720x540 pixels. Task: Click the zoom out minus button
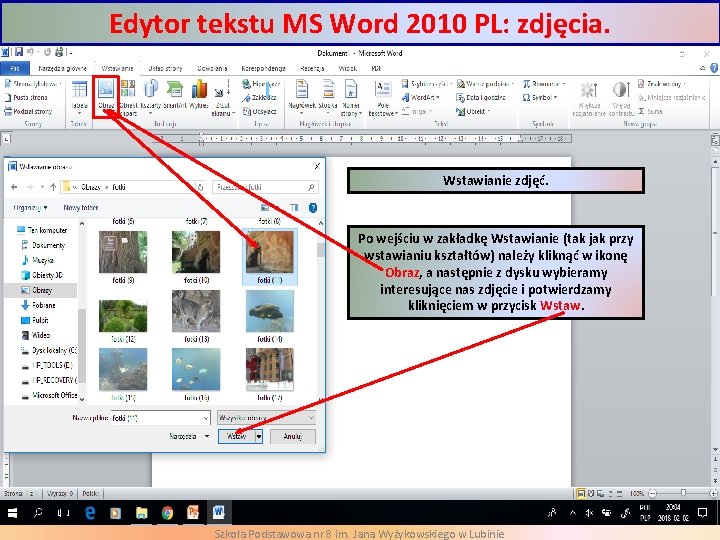click(652, 493)
